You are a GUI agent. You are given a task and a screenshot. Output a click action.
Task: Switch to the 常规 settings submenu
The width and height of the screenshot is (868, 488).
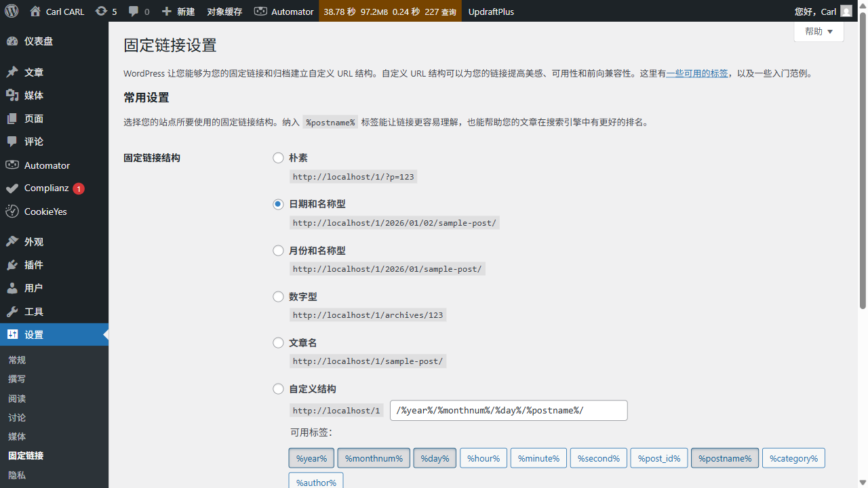(x=17, y=360)
